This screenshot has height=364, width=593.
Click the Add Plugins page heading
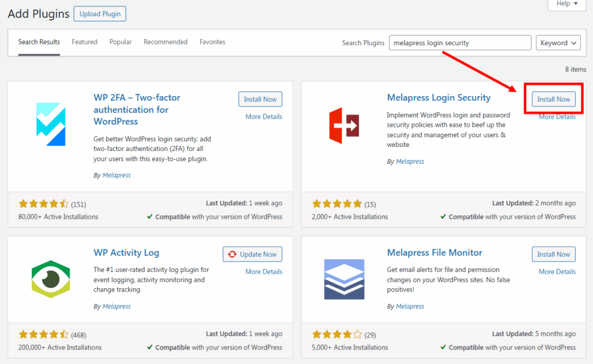point(39,14)
